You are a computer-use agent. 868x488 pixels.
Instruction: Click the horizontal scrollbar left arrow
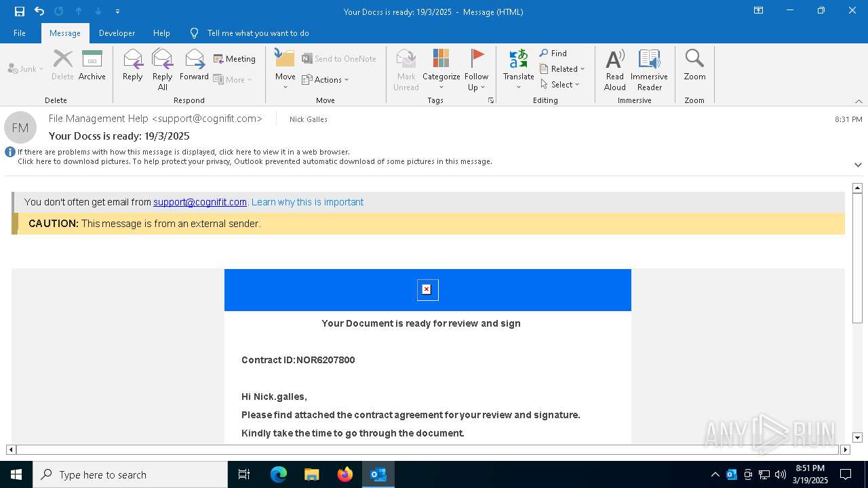[x=11, y=449]
